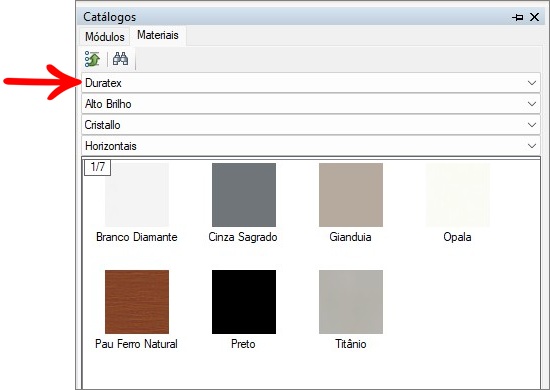Open the Alto Brilho dropdown

pyautogui.click(x=311, y=104)
